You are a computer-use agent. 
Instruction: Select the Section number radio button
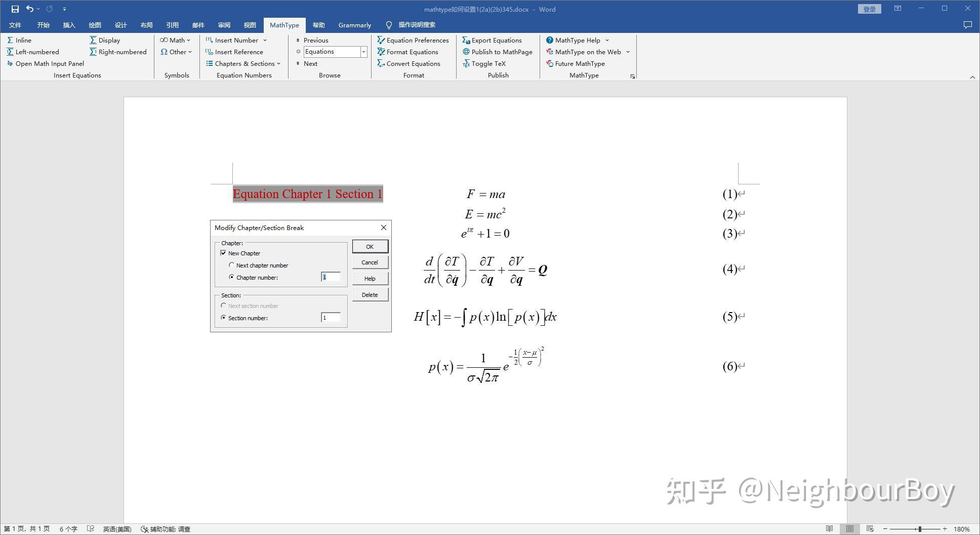(224, 318)
